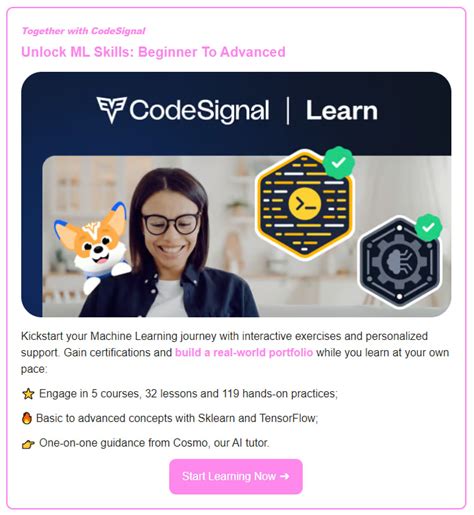Click One-on-one guidance from Cosmo line
The height and width of the screenshot is (515, 474).
pyautogui.click(x=154, y=443)
